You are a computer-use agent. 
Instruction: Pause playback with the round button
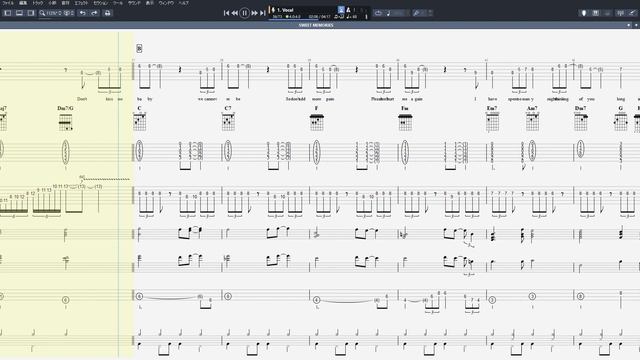pos(244,13)
